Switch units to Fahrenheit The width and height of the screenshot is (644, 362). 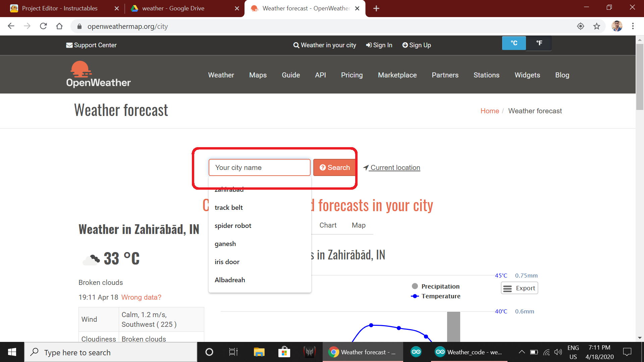point(539,43)
